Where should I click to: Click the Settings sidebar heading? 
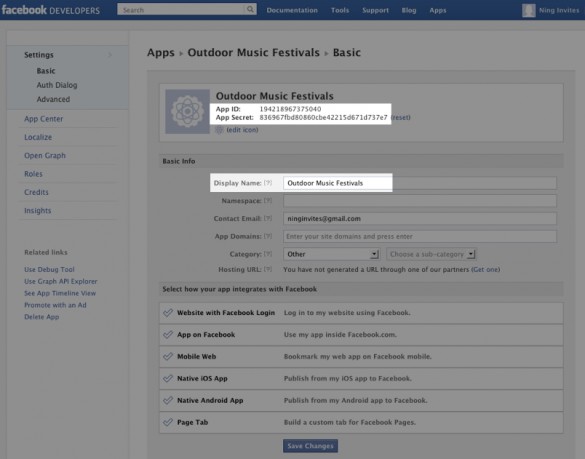(39, 55)
